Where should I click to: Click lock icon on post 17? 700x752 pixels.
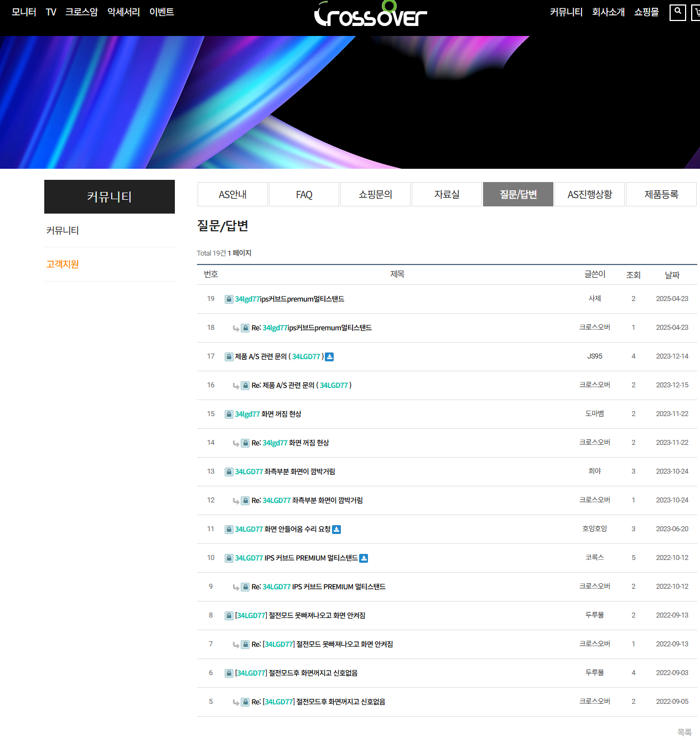(229, 356)
